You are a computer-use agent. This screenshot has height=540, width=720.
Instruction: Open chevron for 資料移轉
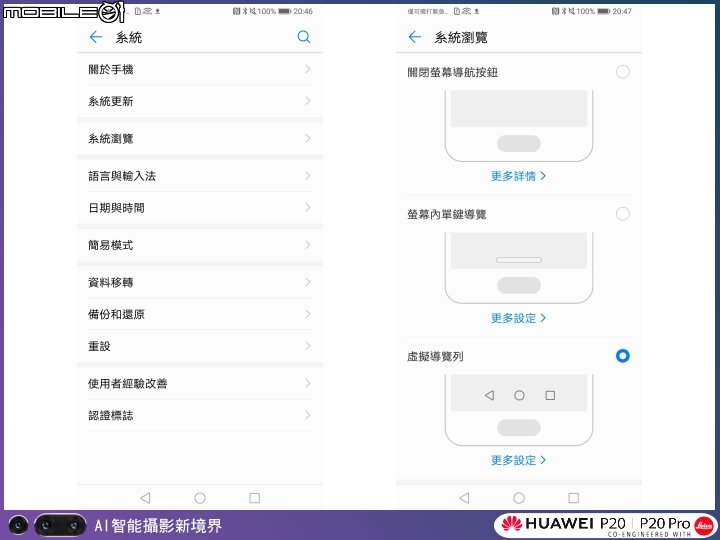coord(308,282)
